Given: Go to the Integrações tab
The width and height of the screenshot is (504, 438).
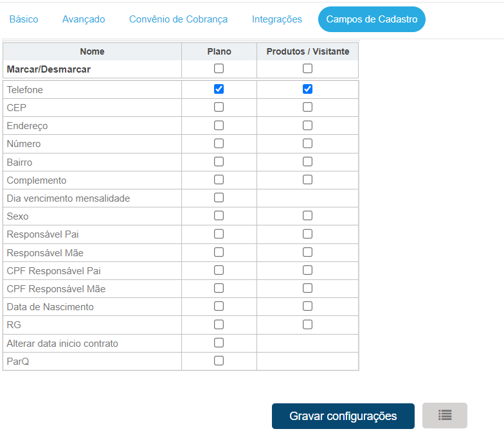Looking at the screenshot, I should pyautogui.click(x=277, y=19).
